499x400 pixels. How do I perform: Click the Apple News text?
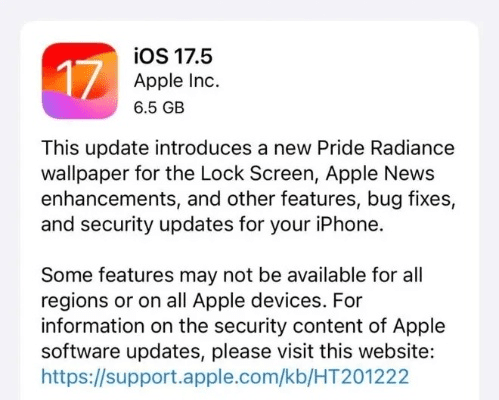coord(380,173)
